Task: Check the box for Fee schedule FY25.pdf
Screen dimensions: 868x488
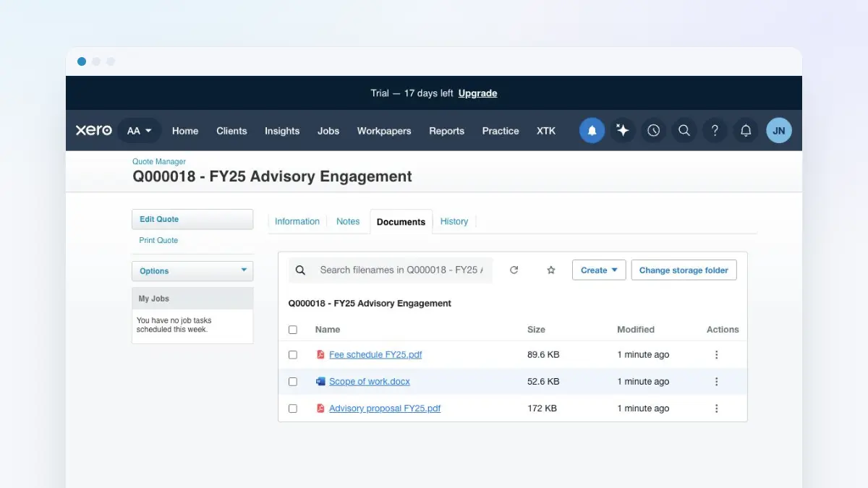Action: [293, 355]
